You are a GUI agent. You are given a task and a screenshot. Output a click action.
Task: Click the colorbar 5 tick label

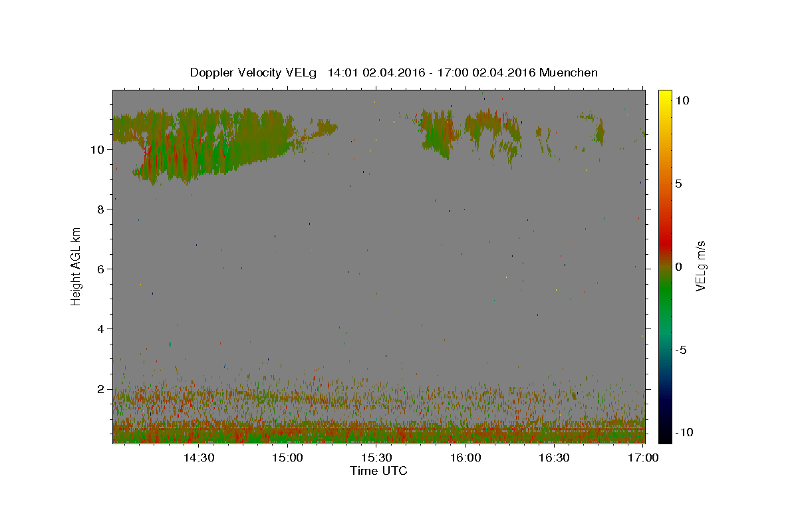(679, 184)
